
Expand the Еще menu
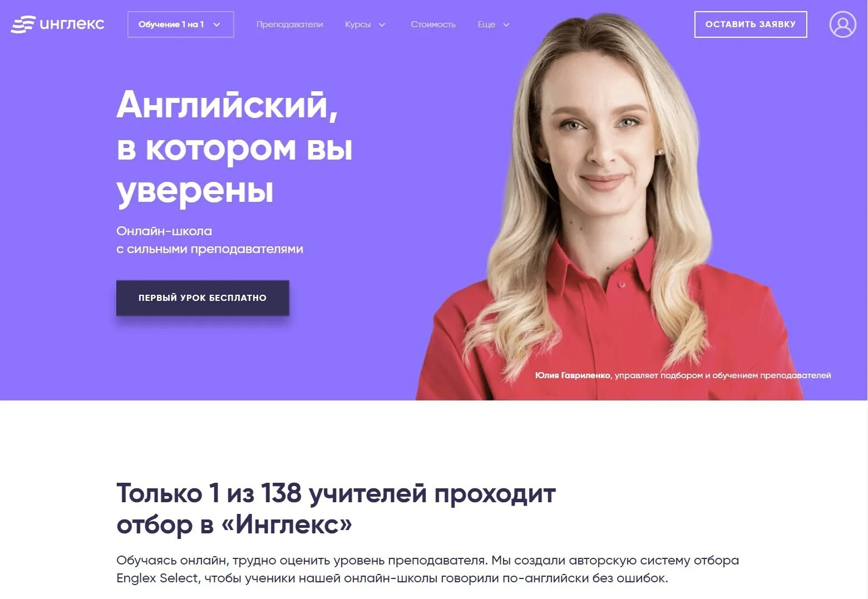coord(494,24)
